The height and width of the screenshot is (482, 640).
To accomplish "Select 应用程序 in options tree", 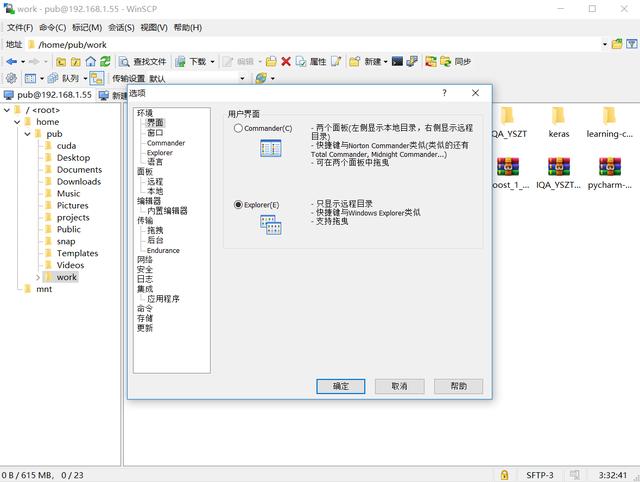I will point(163,299).
